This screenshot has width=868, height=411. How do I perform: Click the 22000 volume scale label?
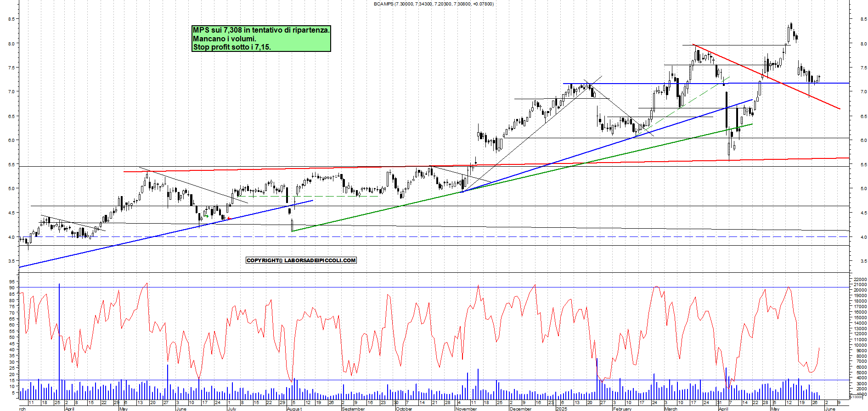[x=860, y=279]
